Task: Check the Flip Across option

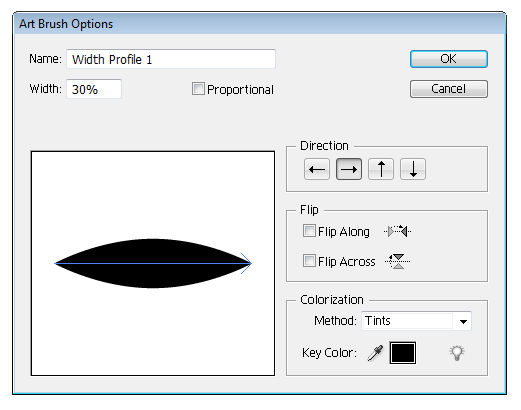Action: tap(309, 261)
